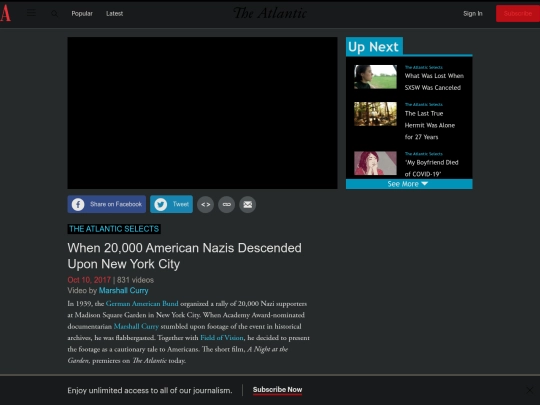Click the Twitter bird icon
The height and width of the screenshot is (405, 540).
coord(160,204)
